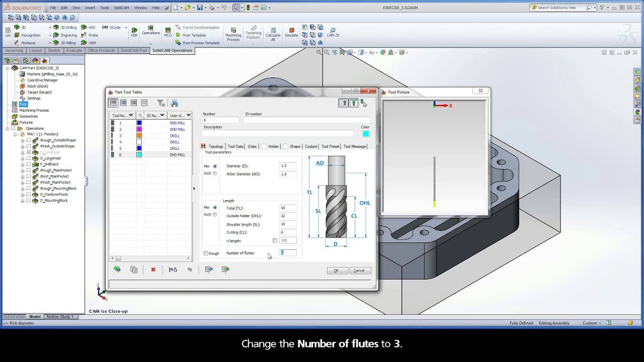Click the Save toolbar icon
The height and width of the screenshot is (362, 644).
coord(200,8)
